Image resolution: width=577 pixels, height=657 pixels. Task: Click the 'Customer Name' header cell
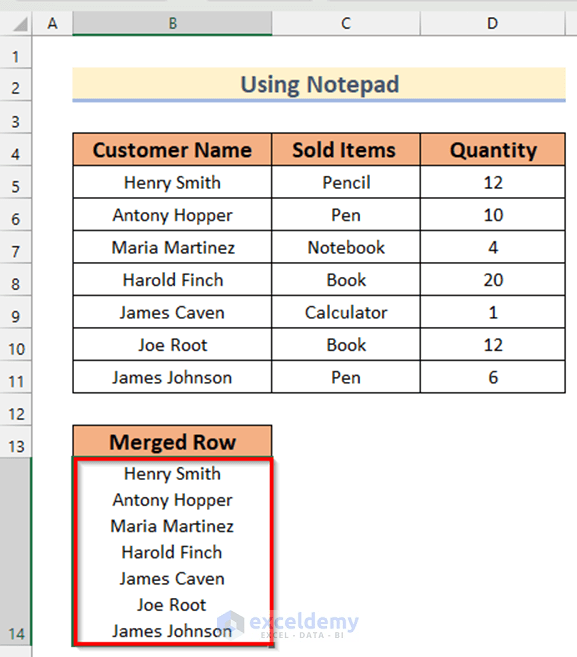pos(172,150)
